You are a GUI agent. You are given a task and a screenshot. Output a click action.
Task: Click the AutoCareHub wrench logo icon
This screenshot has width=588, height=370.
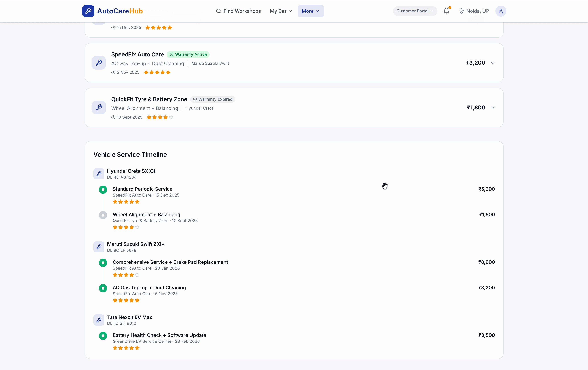tap(88, 11)
